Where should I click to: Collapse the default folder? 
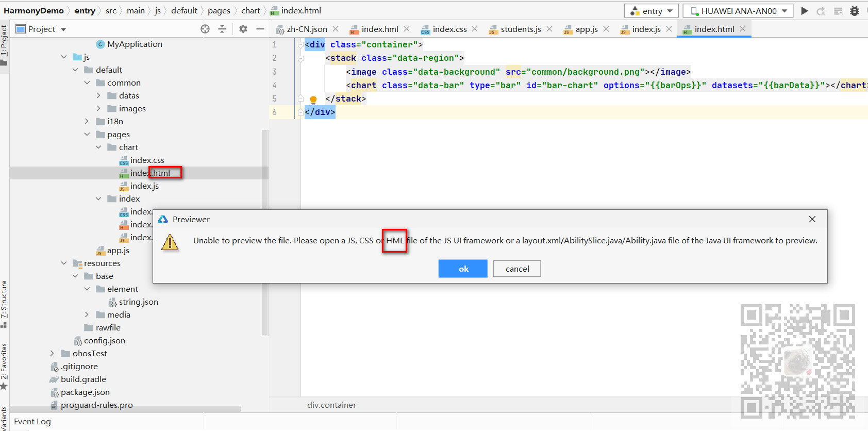pyautogui.click(x=75, y=70)
